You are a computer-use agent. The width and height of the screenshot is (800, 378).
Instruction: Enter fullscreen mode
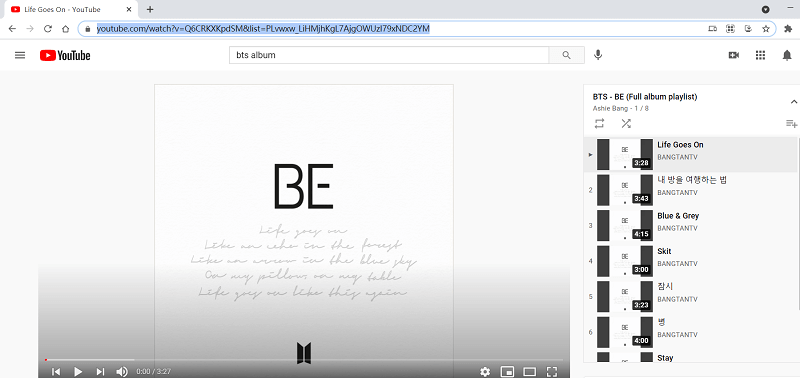552,371
